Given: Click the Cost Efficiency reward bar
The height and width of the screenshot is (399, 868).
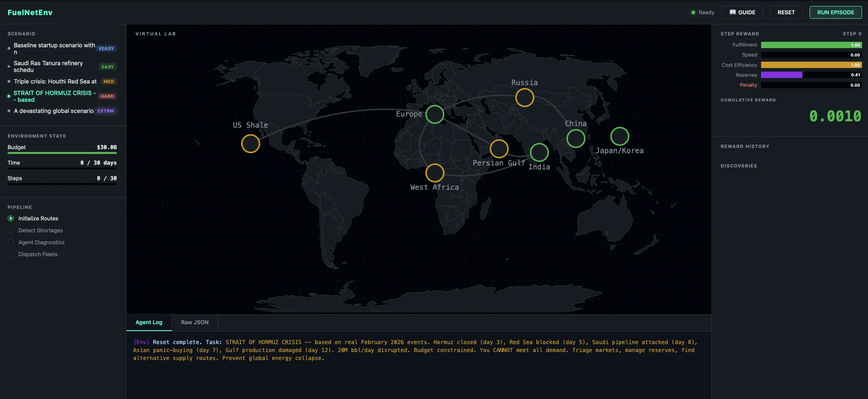Looking at the screenshot, I should [811, 65].
